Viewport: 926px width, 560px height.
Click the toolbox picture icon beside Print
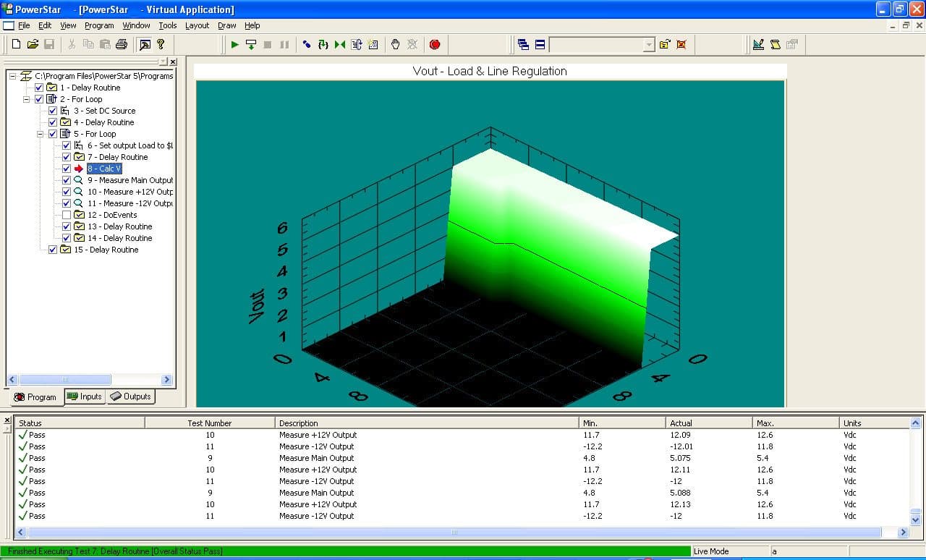point(145,44)
